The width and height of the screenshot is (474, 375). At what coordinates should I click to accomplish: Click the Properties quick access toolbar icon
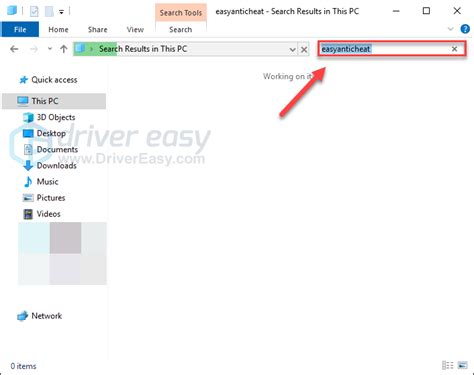click(x=34, y=11)
